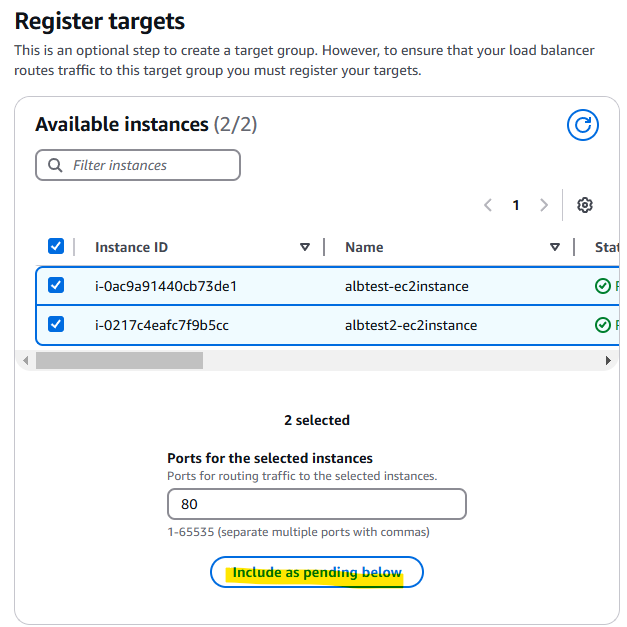Click the ports input field containing 80

(x=317, y=504)
